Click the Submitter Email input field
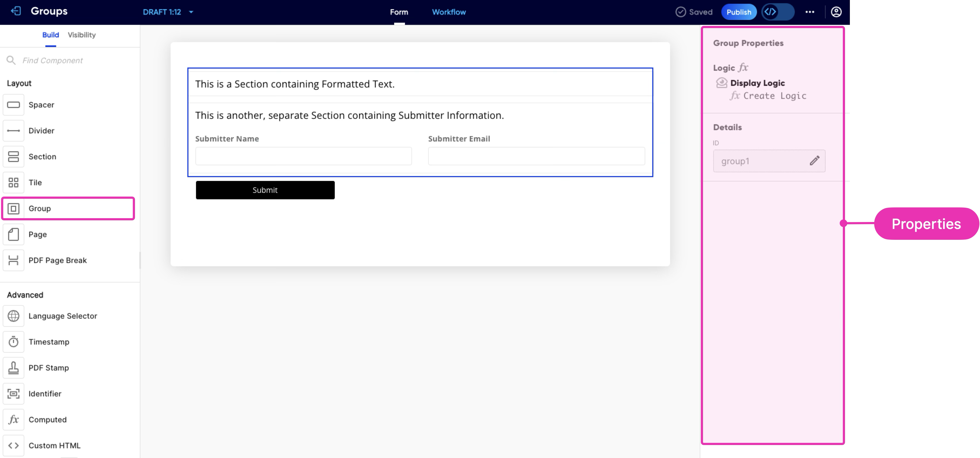Image resolution: width=980 pixels, height=458 pixels. click(x=536, y=156)
